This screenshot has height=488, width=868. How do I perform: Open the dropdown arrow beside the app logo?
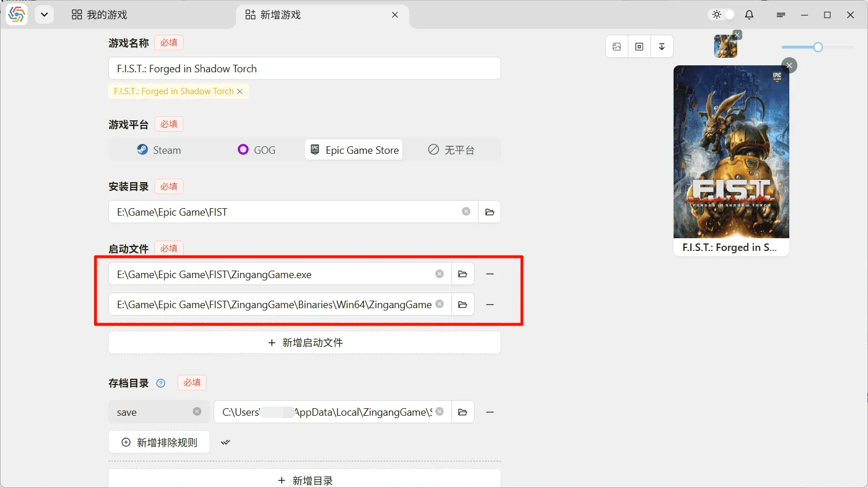coord(44,15)
